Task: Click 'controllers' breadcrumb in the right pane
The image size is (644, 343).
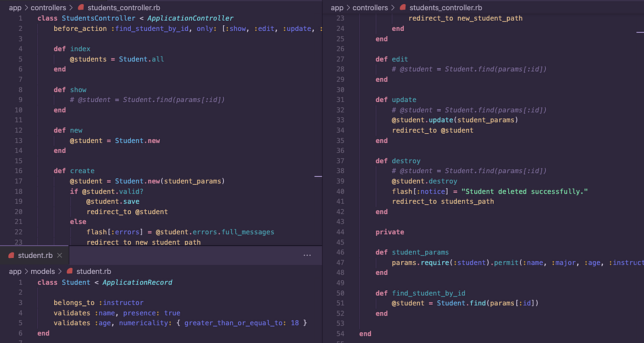Action: [370, 8]
